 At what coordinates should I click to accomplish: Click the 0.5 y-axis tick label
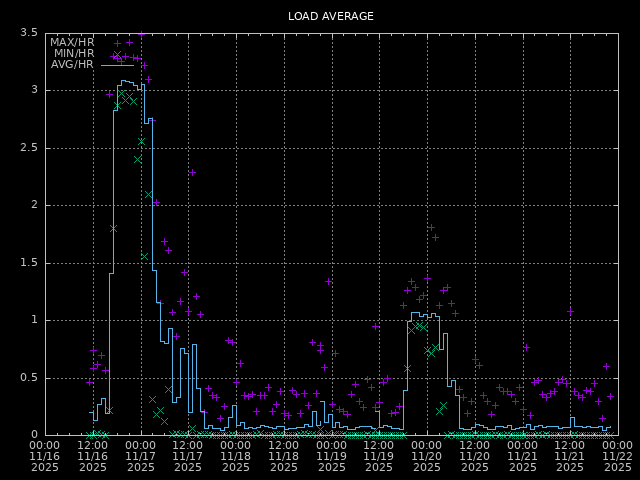coord(28,378)
